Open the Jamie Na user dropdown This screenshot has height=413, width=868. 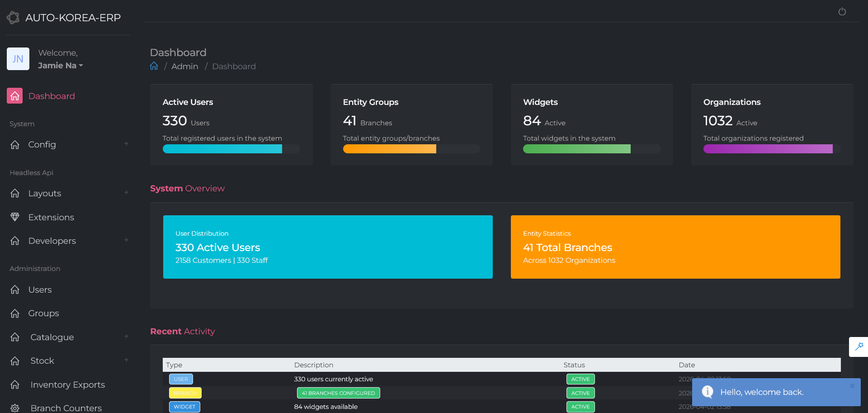[61, 66]
